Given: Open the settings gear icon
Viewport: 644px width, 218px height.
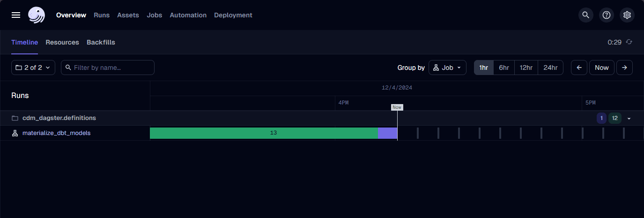Looking at the screenshot, I should (x=627, y=15).
